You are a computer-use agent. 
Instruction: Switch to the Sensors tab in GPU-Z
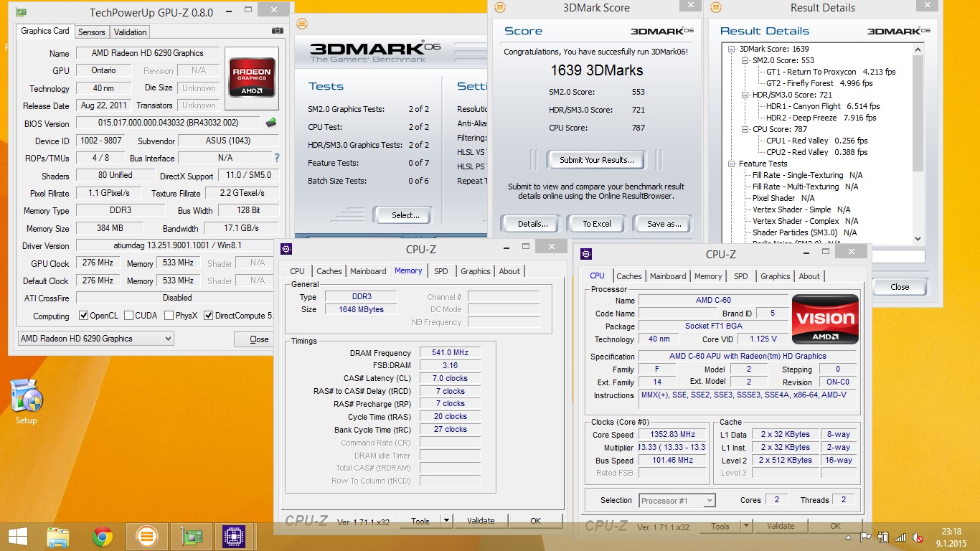[92, 32]
